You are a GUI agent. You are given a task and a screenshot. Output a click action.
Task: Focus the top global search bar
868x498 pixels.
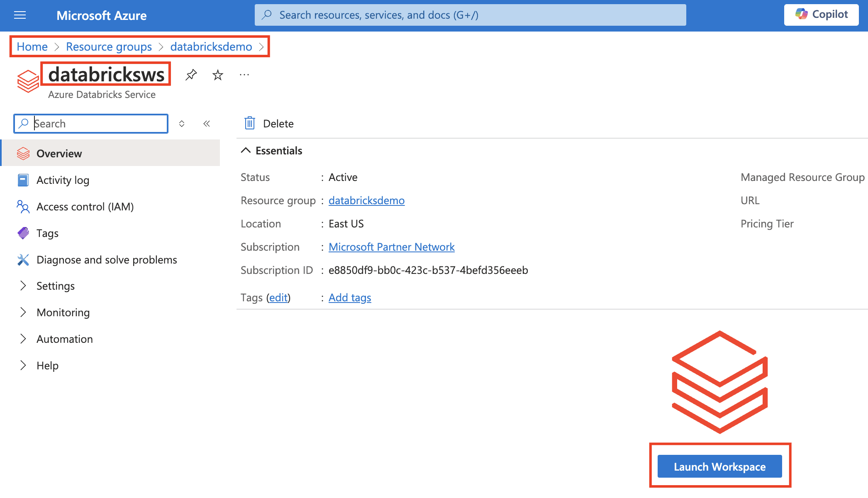(470, 15)
